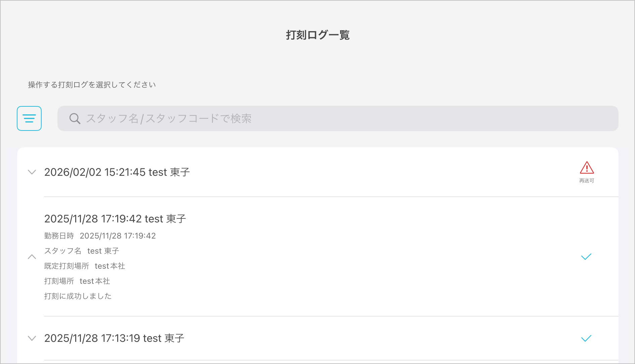The height and width of the screenshot is (364, 635).
Task: Collapse the 2025/11/28 17:19:42 log entry
Action: pos(32,257)
